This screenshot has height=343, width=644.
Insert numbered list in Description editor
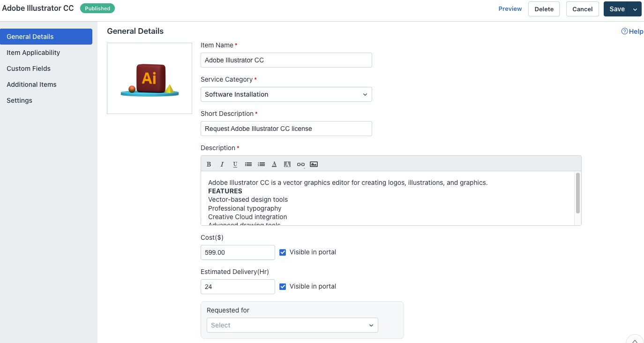262,164
